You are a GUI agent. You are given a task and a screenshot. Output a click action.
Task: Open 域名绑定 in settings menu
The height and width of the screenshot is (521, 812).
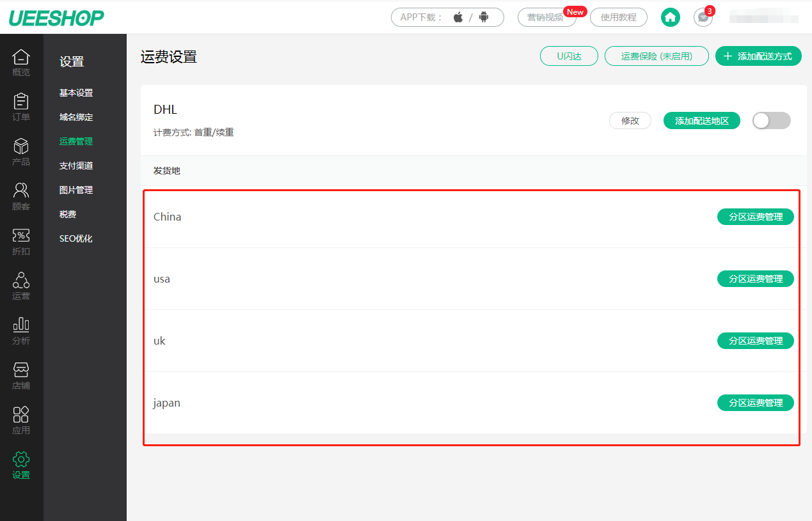76,117
